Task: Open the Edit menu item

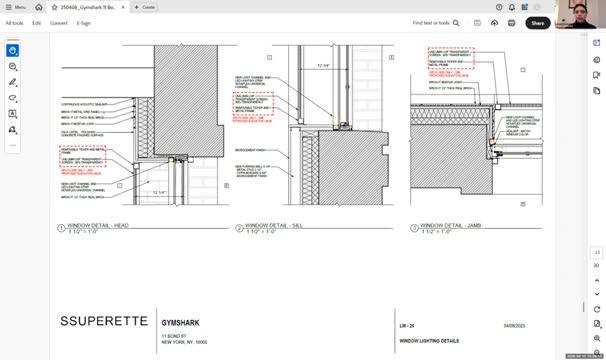Action: (x=36, y=23)
